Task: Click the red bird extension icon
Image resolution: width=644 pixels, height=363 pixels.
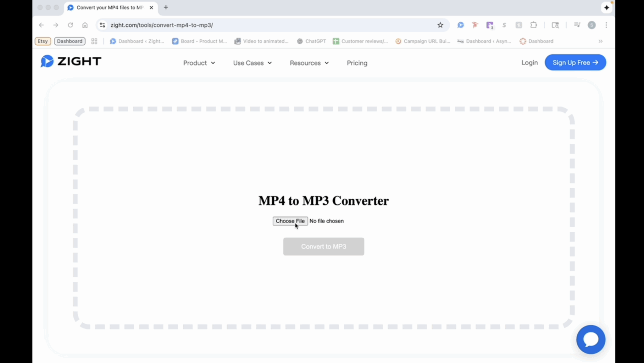Action: [475, 25]
